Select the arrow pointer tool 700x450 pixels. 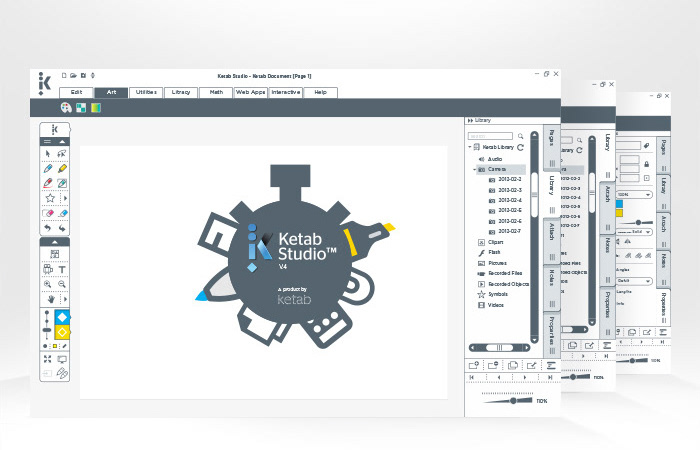coord(48,154)
